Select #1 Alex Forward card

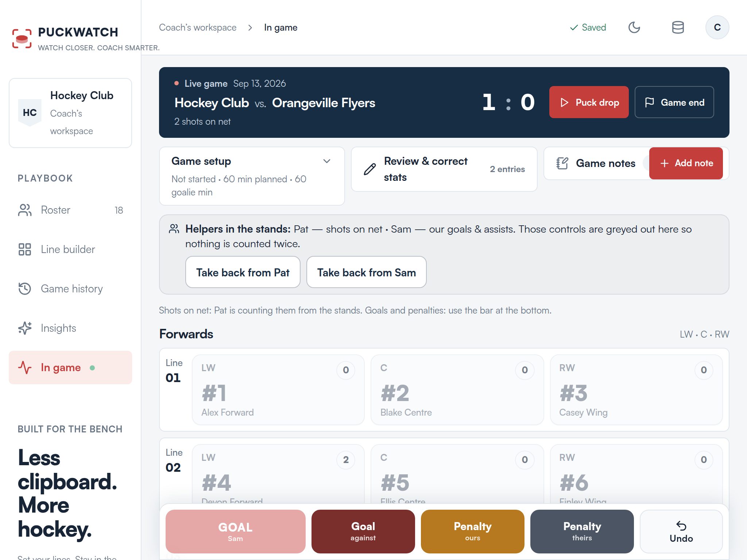point(278,390)
